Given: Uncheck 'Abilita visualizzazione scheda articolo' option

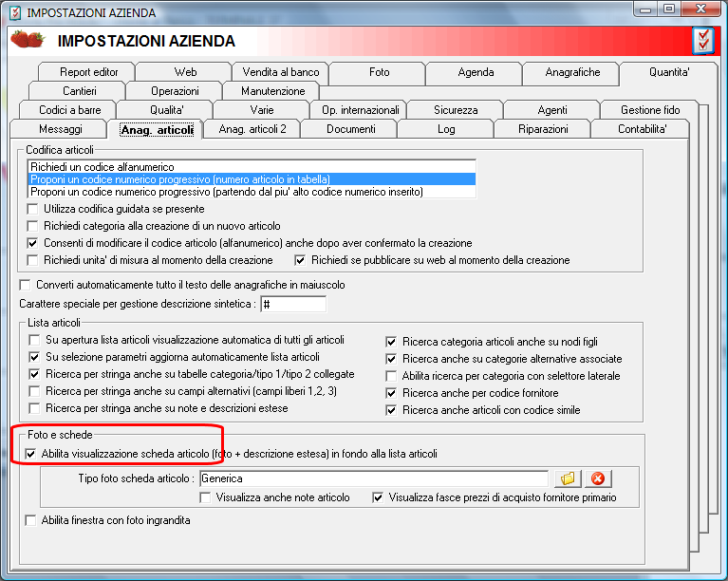Looking at the screenshot, I should [x=30, y=454].
